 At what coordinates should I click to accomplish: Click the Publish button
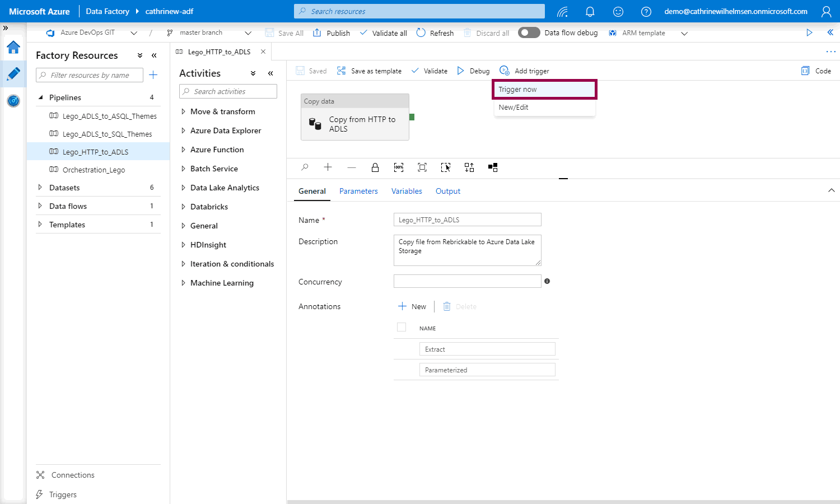(332, 33)
